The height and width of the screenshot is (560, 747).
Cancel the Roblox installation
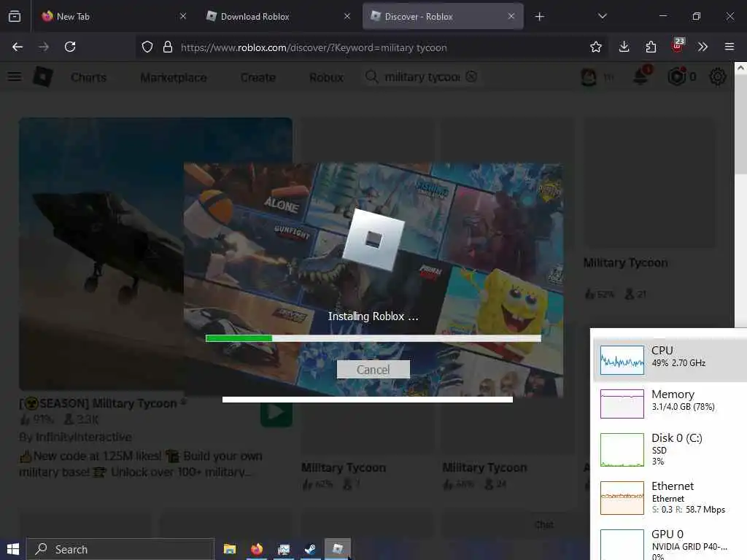[x=373, y=370]
